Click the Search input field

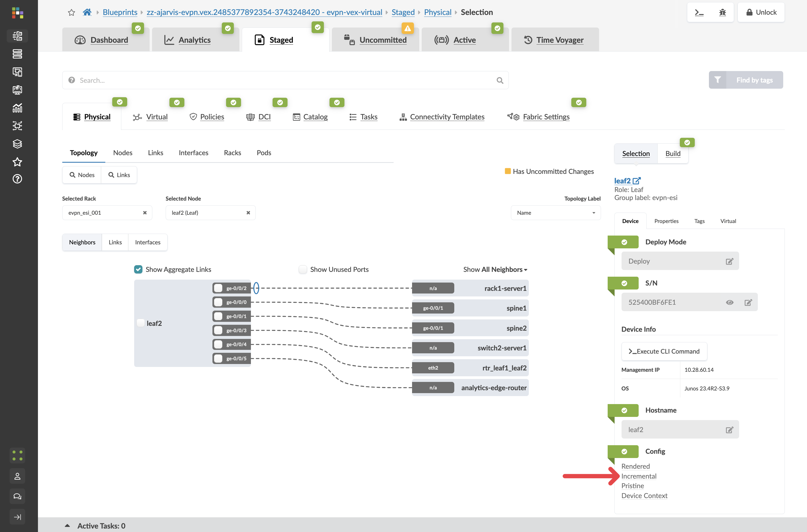pos(285,80)
